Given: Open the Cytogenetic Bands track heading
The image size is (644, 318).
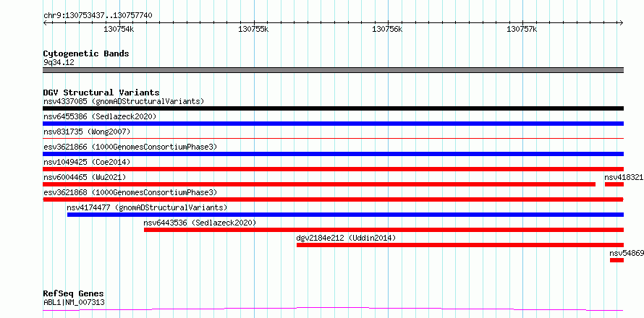Looking at the screenshot, I should [86, 53].
